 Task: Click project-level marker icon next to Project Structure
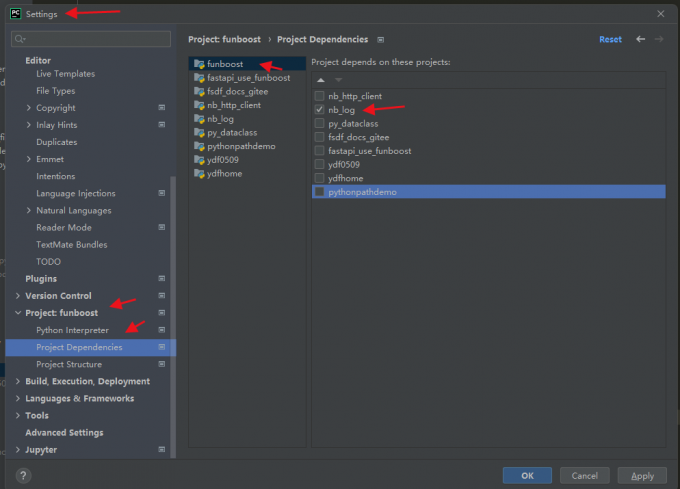coord(162,364)
